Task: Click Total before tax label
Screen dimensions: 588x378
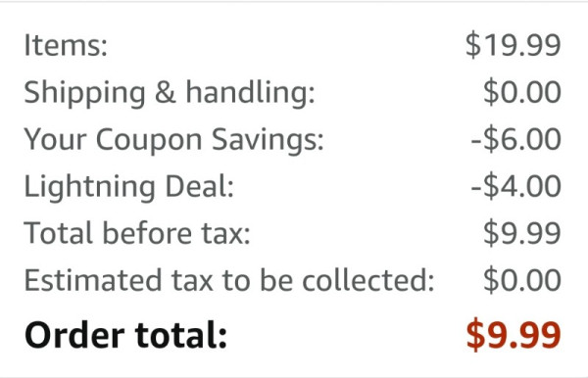Action: point(137,233)
